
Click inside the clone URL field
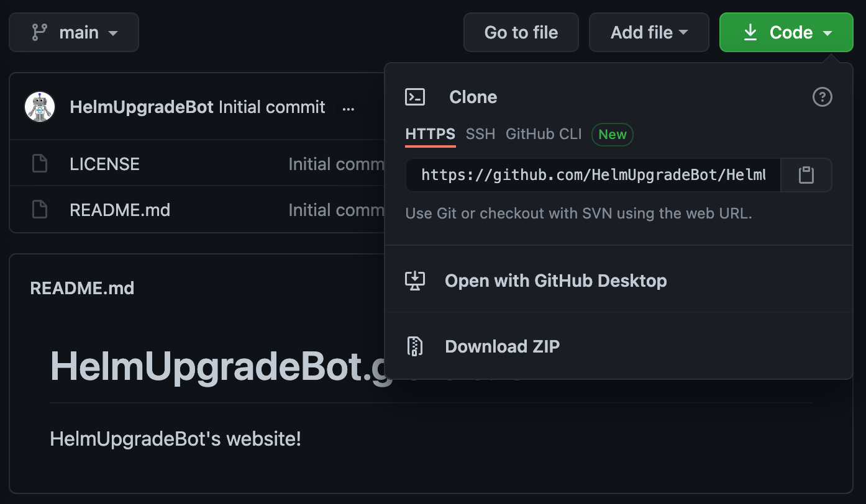590,175
